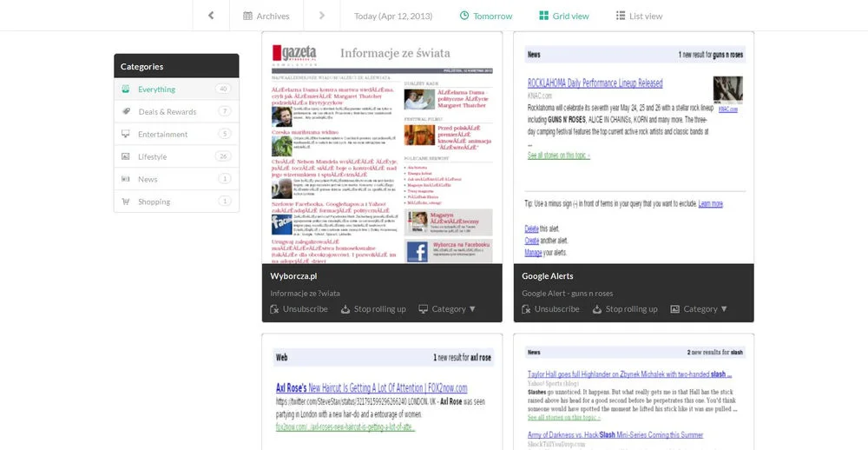Image resolution: width=868 pixels, height=450 pixels.
Task: Open ROCKLAHOMA Daily Performance Lineup Released link
Action: click(595, 83)
